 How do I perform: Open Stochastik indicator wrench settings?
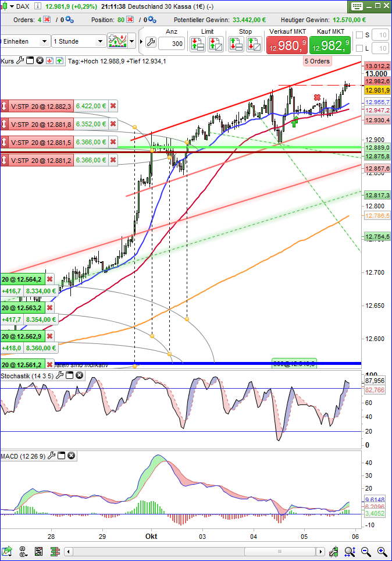[60, 375]
